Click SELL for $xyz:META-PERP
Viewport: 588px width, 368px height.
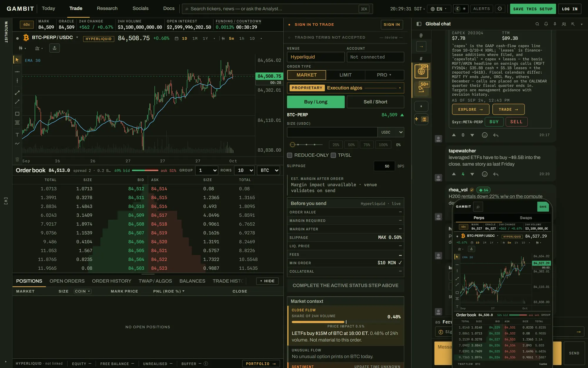[517, 122]
